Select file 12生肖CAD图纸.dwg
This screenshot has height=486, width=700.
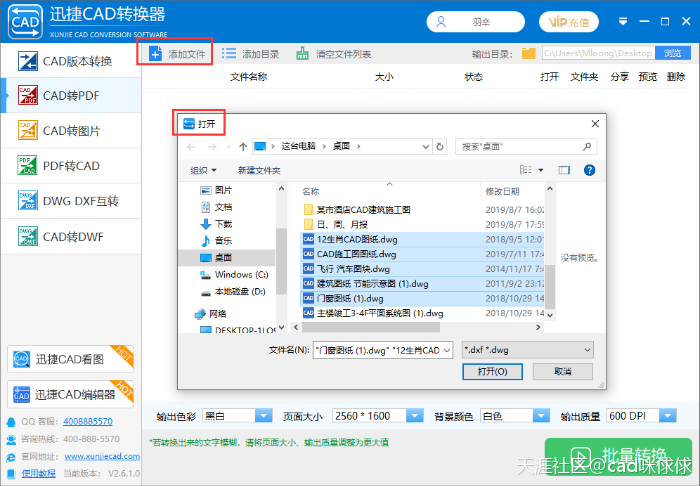[x=422, y=239]
